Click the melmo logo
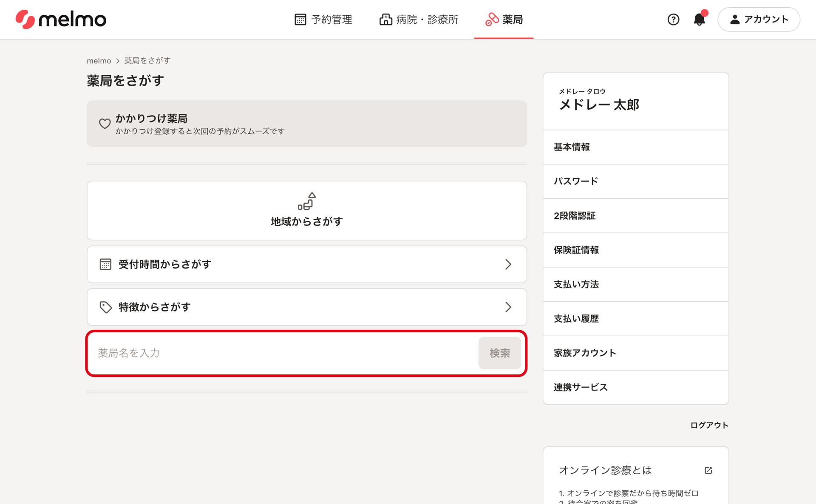 [61, 19]
